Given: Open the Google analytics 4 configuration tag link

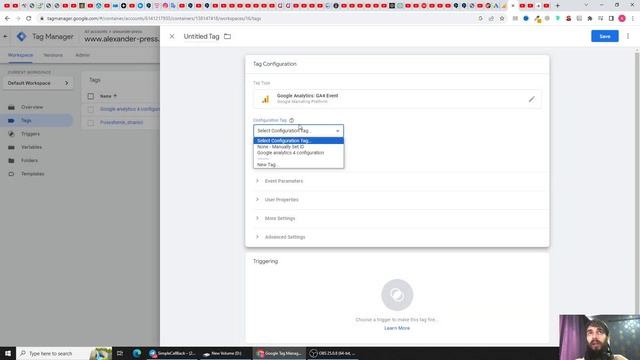Looking at the screenshot, I should point(130,109).
